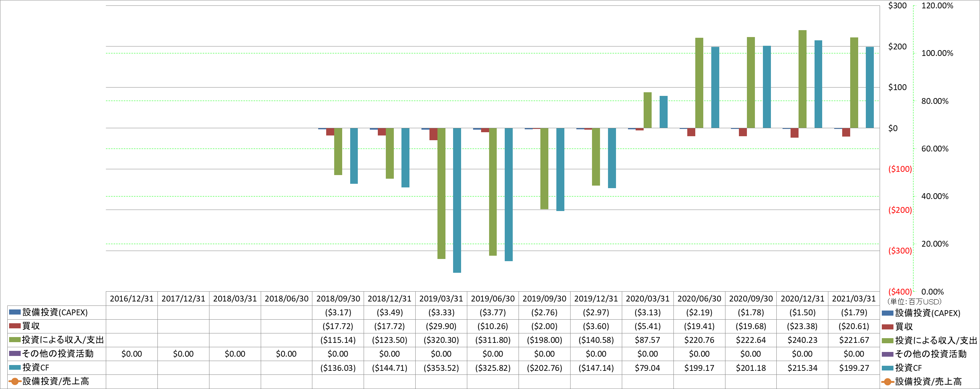
Task: Select the 設備投資(CAPEX) entry in the right legend
Action: click(x=921, y=313)
